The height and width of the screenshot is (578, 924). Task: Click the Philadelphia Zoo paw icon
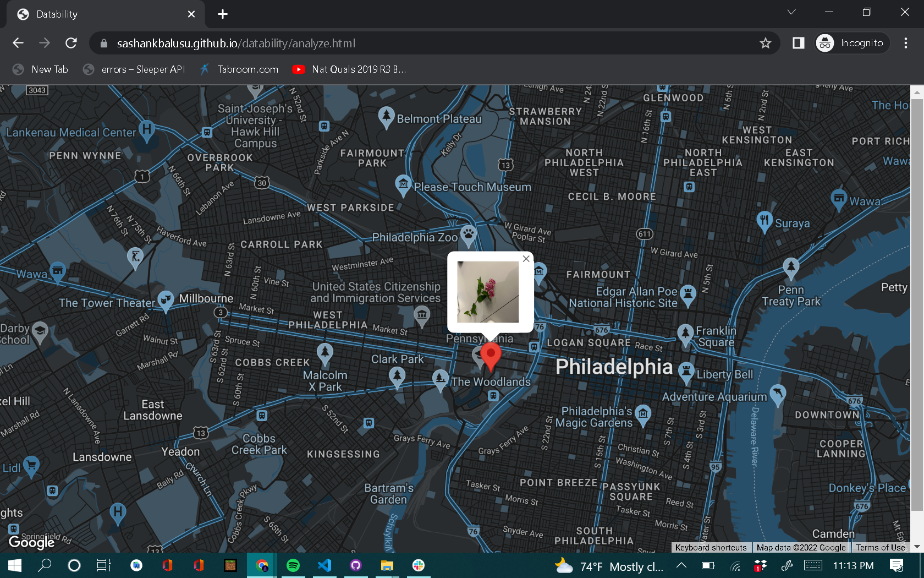pyautogui.click(x=468, y=236)
